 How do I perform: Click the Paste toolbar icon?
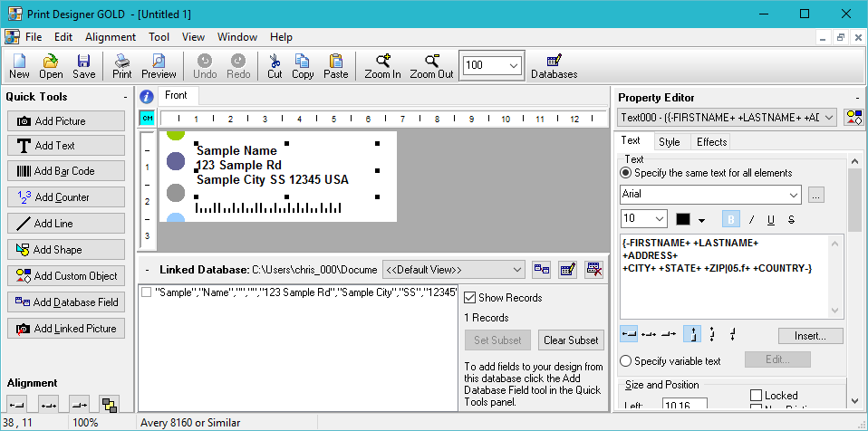coord(335,66)
